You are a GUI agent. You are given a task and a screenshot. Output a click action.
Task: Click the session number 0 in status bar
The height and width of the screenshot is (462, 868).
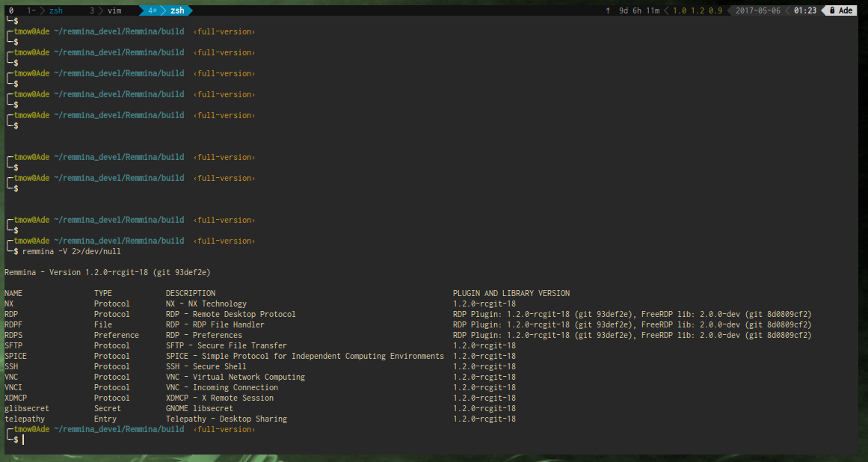coord(11,10)
